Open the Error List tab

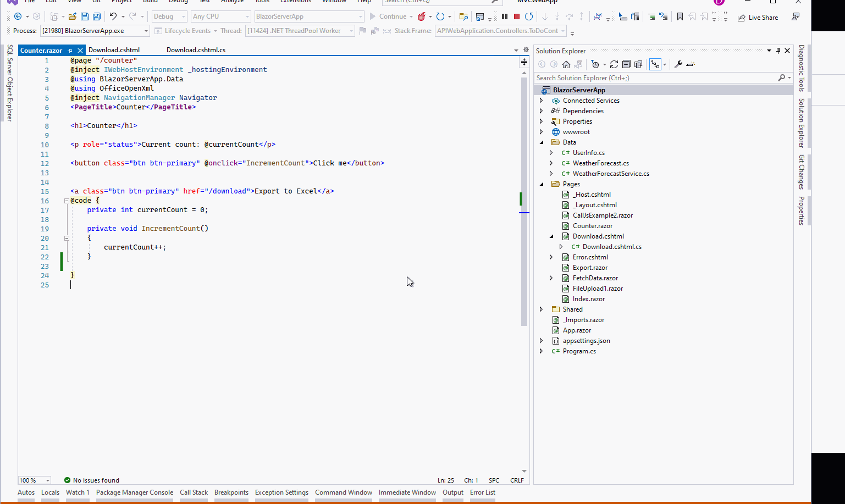pyautogui.click(x=483, y=492)
